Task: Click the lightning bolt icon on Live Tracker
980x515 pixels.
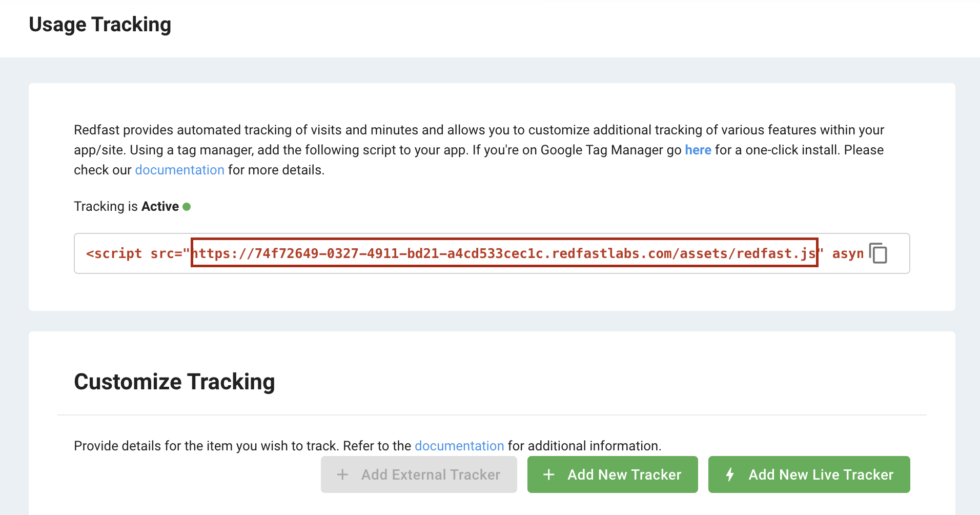Action: click(x=730, y=474)
